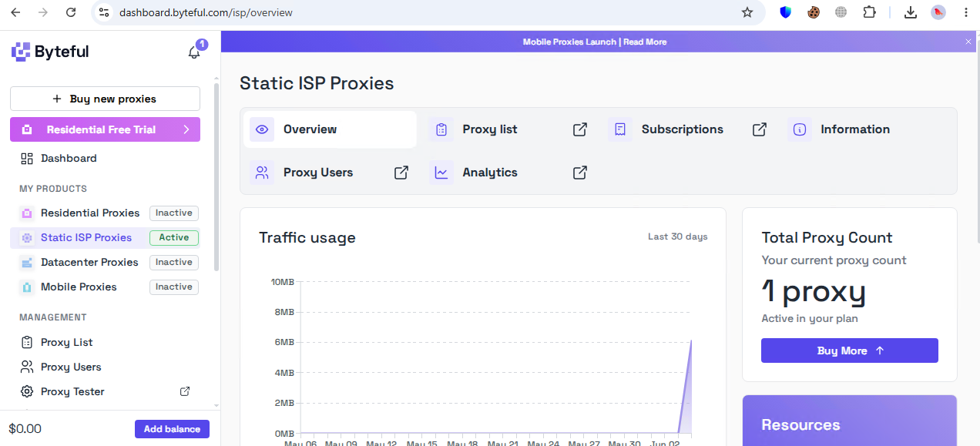
Task: Click the Read More banner link
Action: pos(645,42)
